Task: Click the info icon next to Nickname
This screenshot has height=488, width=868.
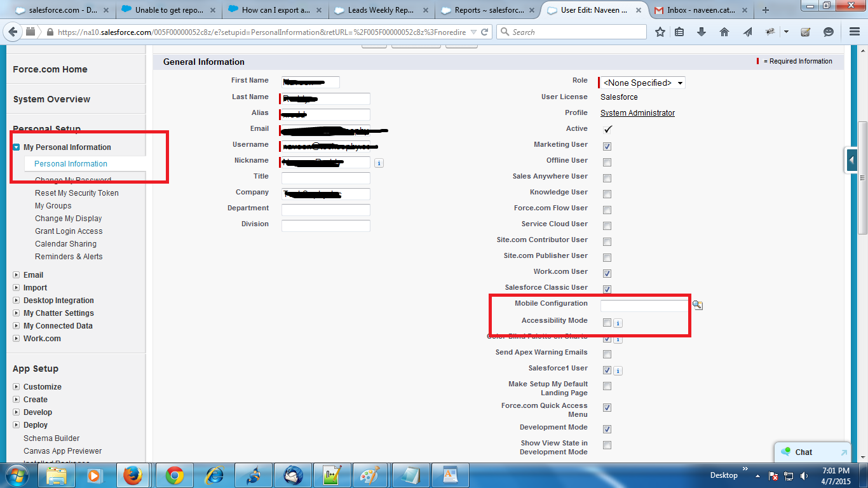Action: (379, 163)
